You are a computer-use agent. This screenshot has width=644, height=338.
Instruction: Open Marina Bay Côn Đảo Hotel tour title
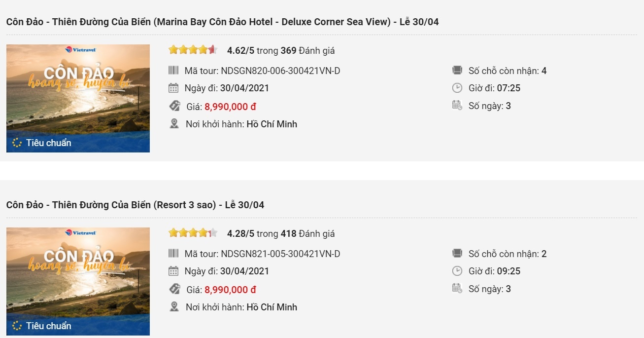pyautogui.click(x=222, y=22)
